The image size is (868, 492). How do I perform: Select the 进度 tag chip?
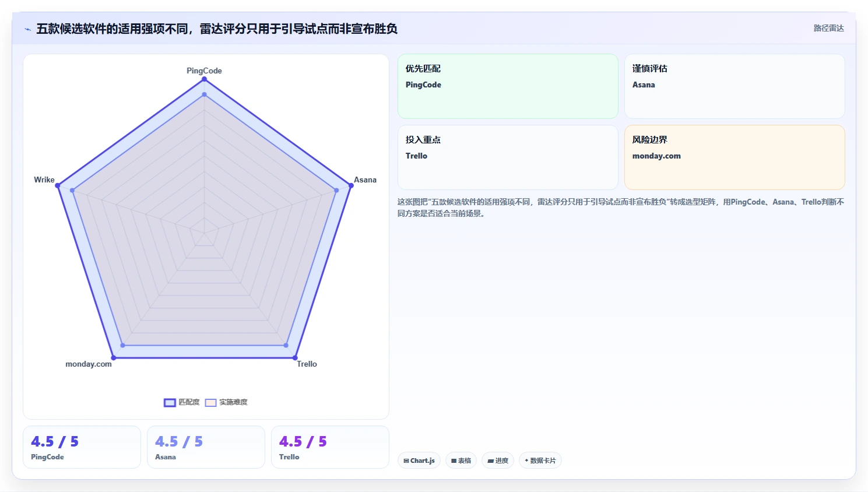[498, 461]
